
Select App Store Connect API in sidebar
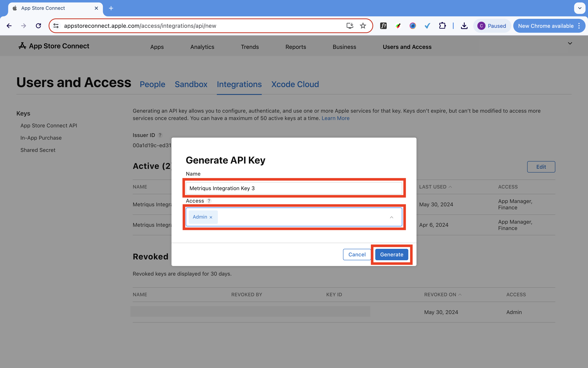point(49,126)
